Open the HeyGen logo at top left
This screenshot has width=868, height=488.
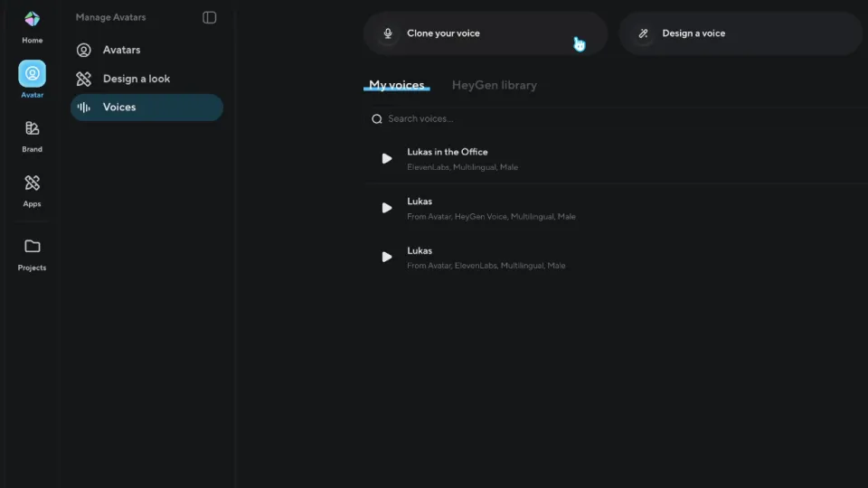(33, 19)
